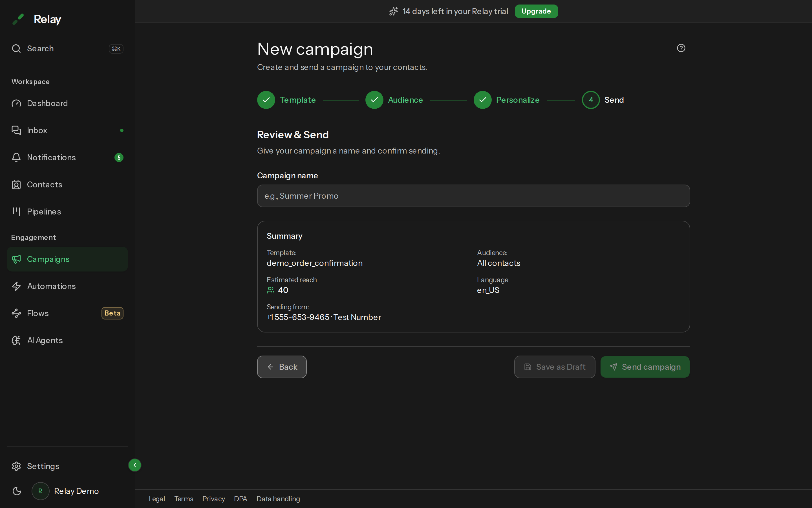Click the demo_order_confirmation template value
This screenshot has height=508, width=812.
[x=314, y=263]
